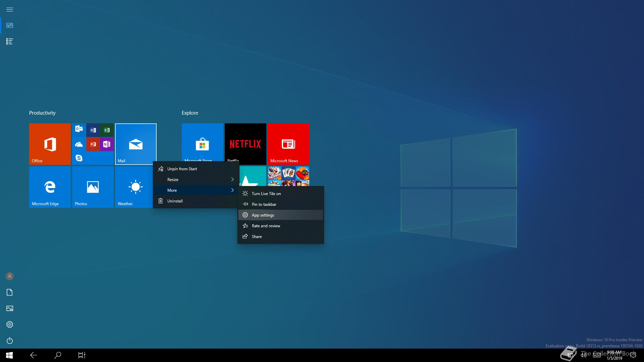Select Share from the submenu
Viewport: 644px width, 362px height.
pyautogui.click(x=281, y=237)
